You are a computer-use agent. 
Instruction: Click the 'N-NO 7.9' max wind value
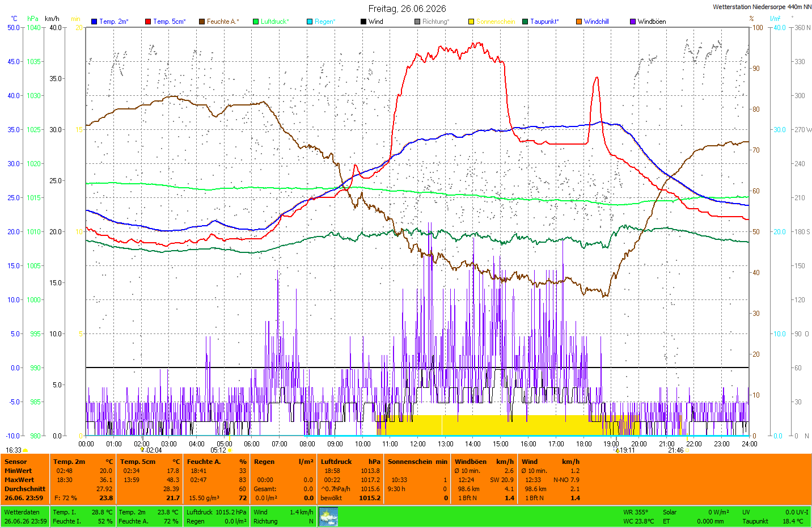566,480
